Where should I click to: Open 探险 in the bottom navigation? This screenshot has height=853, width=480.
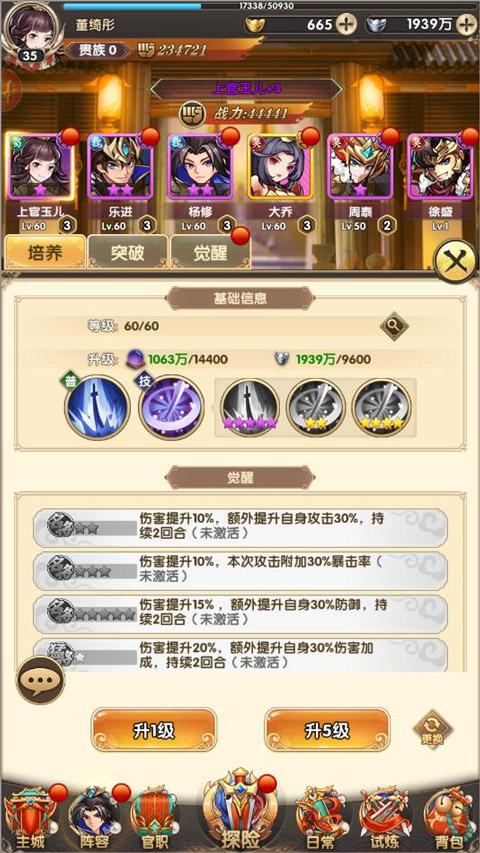(238, 811)
